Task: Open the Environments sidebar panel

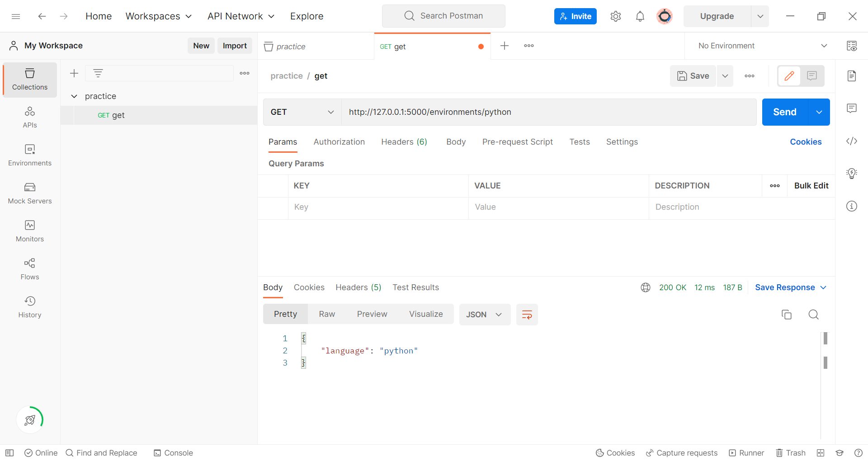Action: point(30,155)
